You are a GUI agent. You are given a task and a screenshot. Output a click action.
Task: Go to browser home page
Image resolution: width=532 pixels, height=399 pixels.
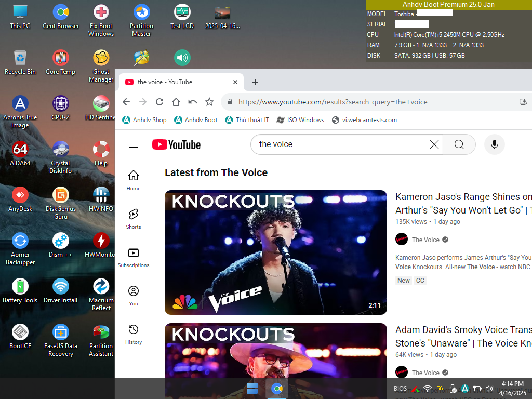(176, 102)
